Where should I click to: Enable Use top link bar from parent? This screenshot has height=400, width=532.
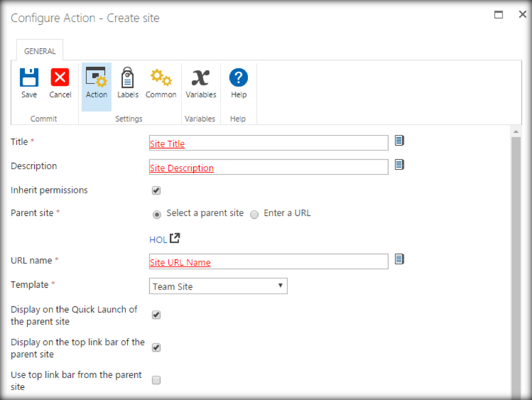point(156,380)
